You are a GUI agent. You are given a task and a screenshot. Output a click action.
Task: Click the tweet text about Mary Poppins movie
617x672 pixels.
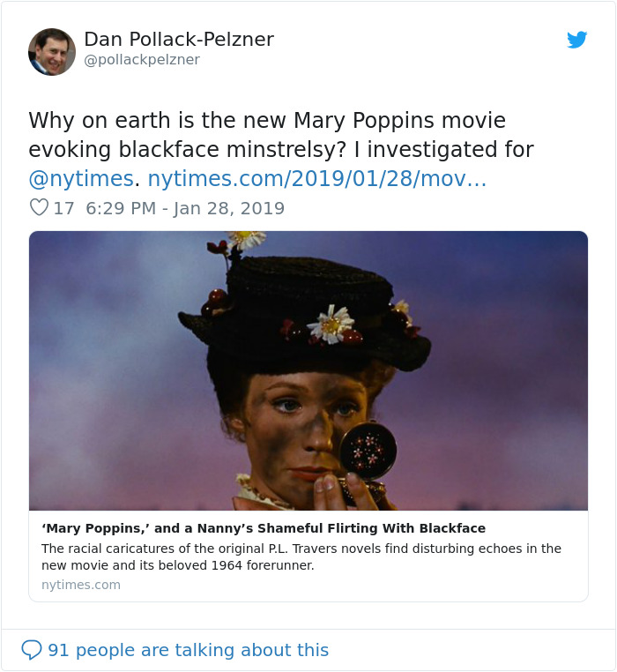pyautogui.click(x=267, y=121)
